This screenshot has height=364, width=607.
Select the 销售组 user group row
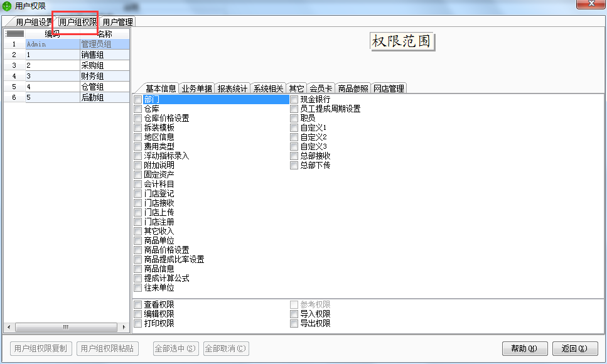tap(92, 55)
